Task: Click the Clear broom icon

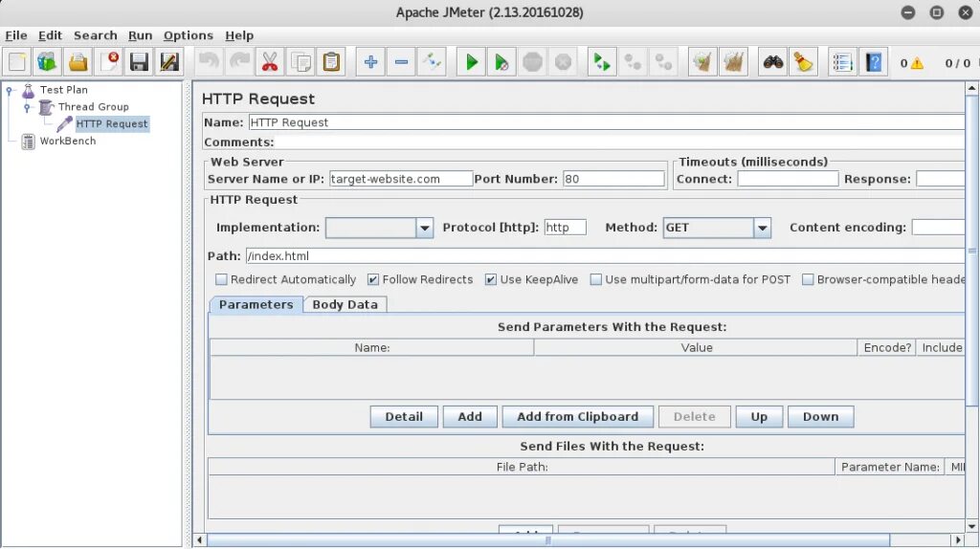Action: [x=702, y=62]
